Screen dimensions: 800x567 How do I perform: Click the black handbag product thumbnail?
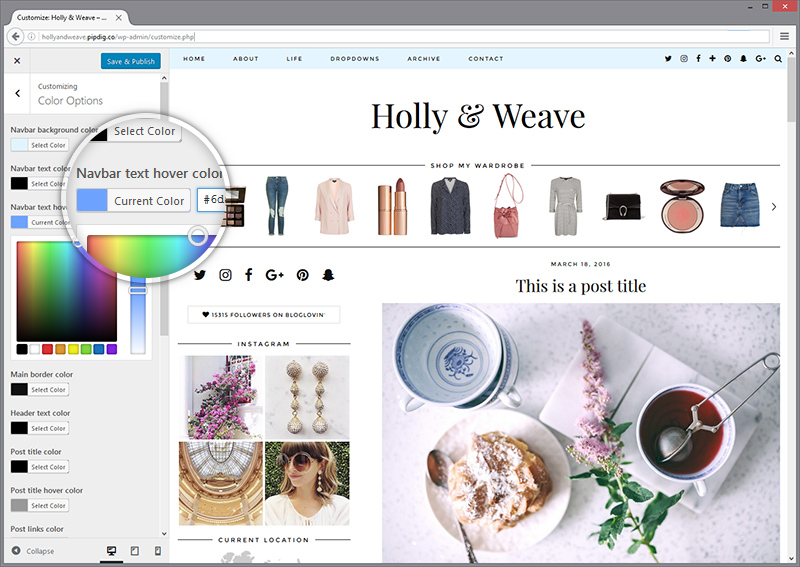pyautogui.click(x=622, y=207)
